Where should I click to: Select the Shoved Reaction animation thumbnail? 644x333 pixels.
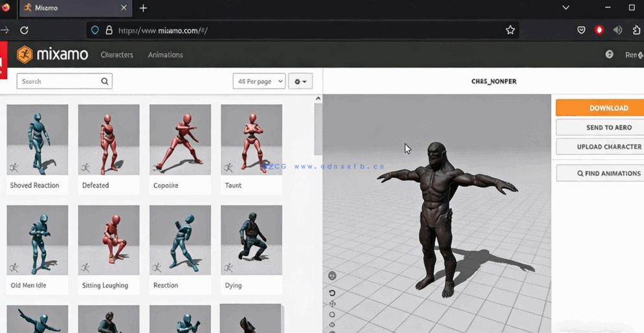point(38,140)
